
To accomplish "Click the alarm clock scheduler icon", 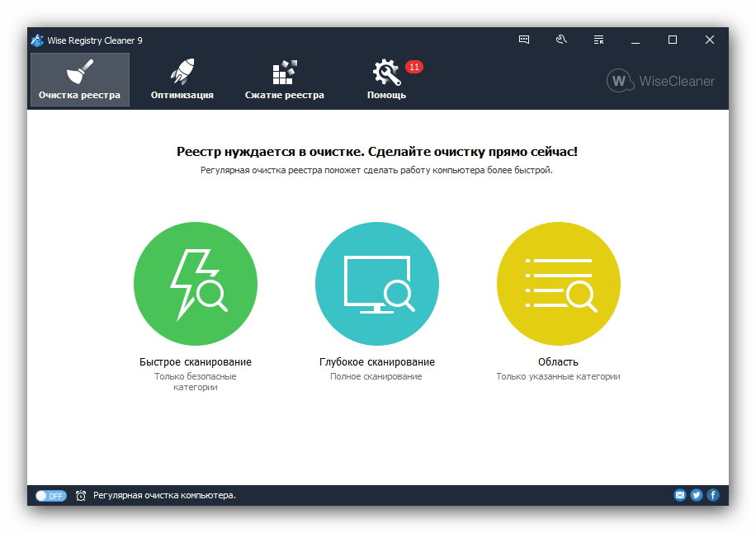I will (x=80, y=495).
